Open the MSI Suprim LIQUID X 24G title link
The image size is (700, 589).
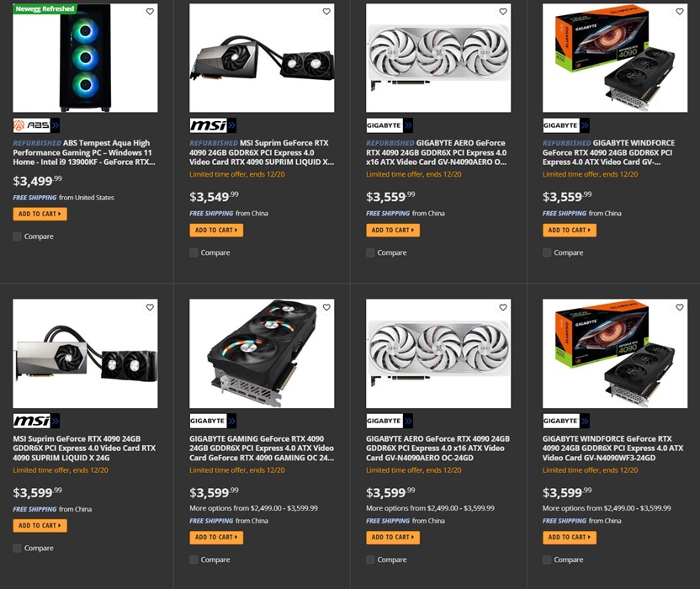tap(84, 448)
